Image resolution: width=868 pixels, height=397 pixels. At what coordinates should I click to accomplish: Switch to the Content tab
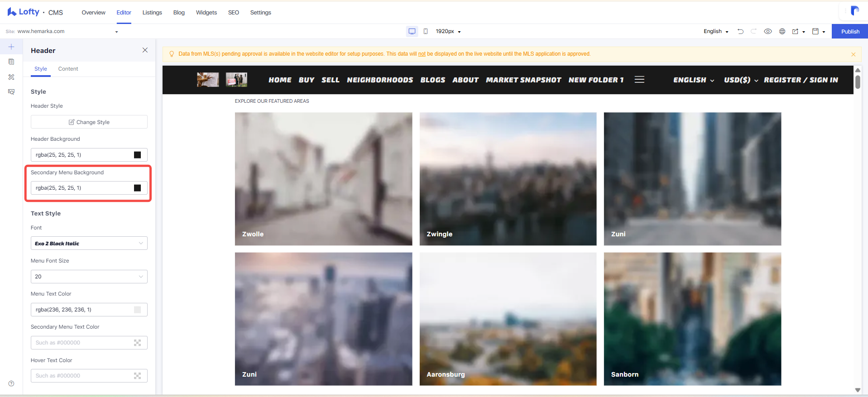tap(68, 69)
